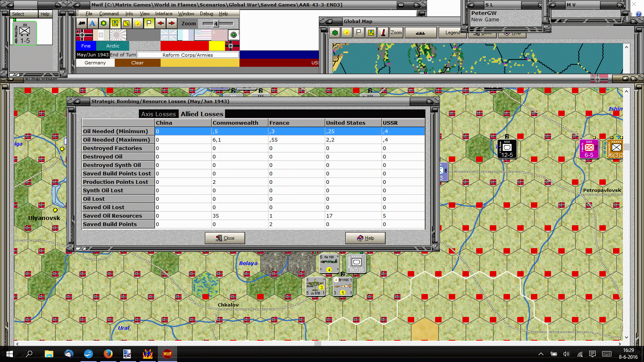Image resolution: width=644 pixels, height=362 pixels.
Task: Switch to the Axis Losses tab
Action: [159, 114]
